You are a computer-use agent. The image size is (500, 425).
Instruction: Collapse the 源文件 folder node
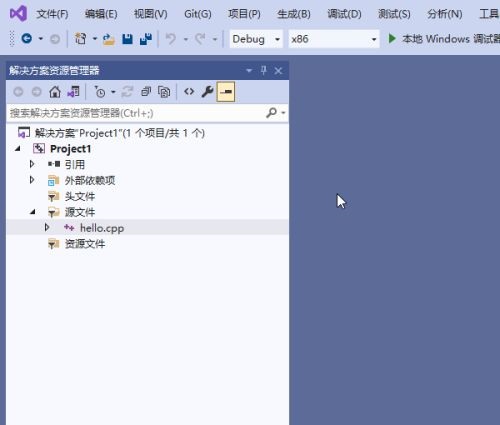[33, 212]
